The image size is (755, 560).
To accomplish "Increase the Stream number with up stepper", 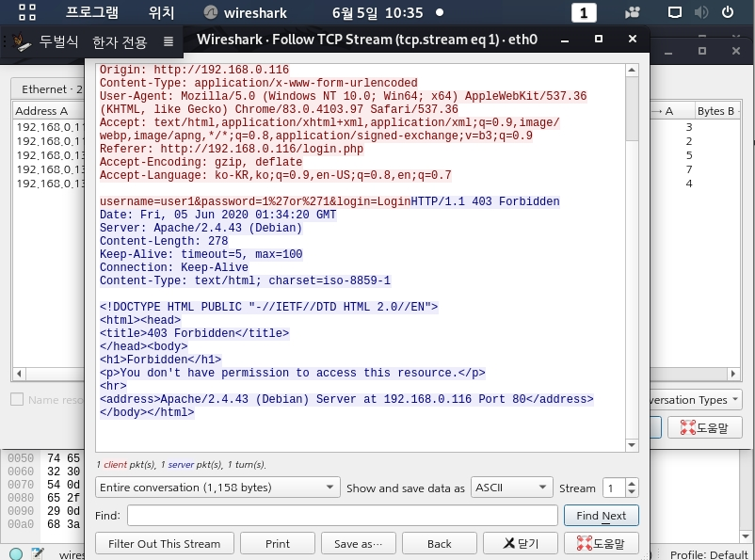I will pos(632,483).
